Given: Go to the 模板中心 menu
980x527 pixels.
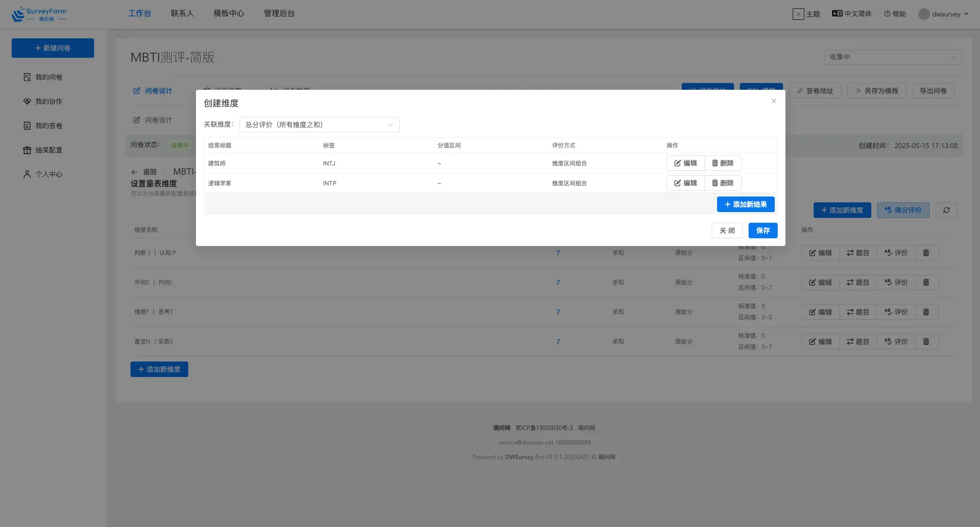Looking at the screenshot, I should click(x=229, y=13).
